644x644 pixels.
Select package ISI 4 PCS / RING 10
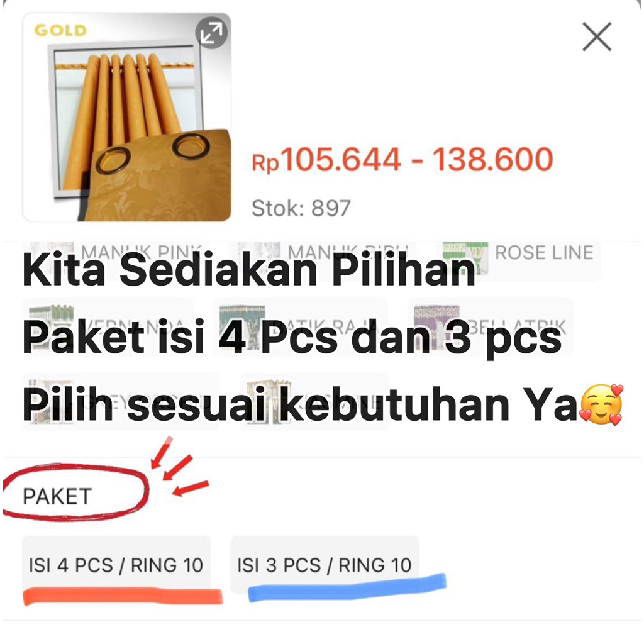coord(116,565)
